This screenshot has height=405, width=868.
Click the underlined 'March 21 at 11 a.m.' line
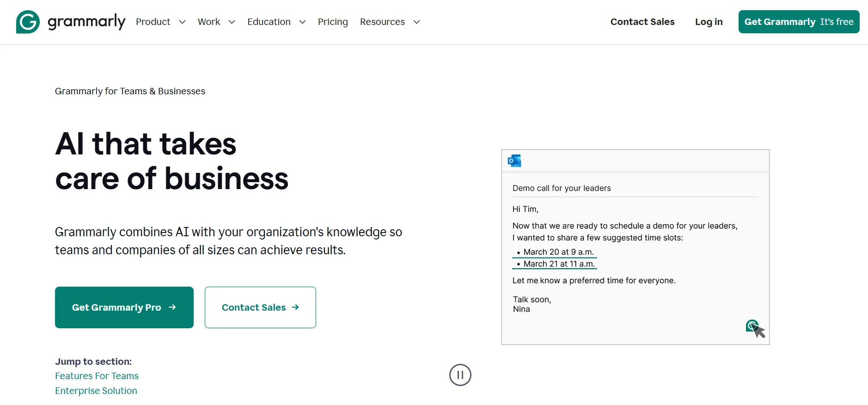point(555,264)
